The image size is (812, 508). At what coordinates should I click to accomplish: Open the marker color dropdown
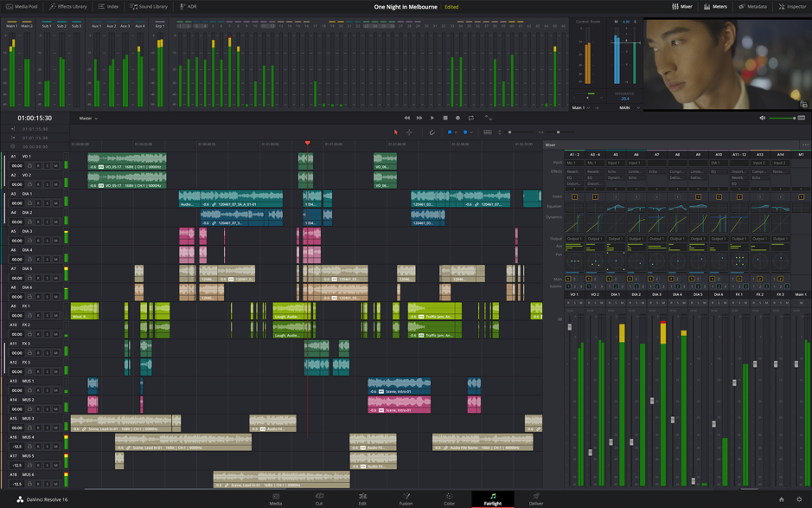click(x=471, y=131)
